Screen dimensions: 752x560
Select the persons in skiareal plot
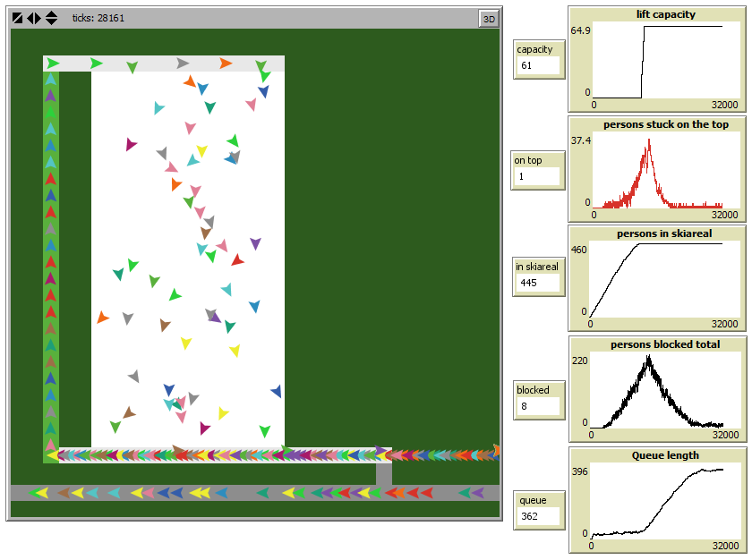coord(657,279)
